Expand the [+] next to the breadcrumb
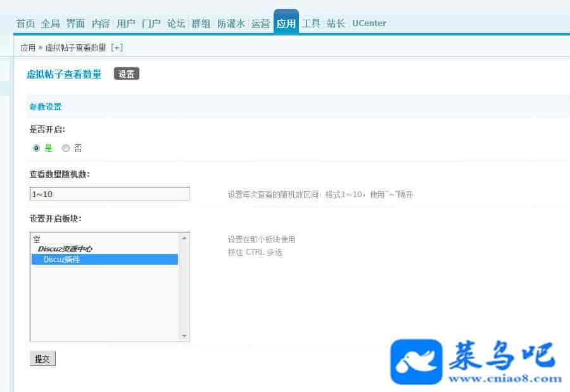This screenshot has height=392, width=570. (117, 47)
